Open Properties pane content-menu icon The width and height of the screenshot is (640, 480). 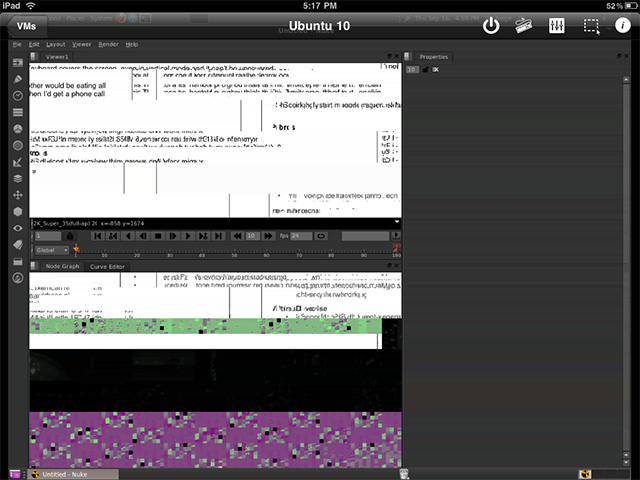coord(407,56)
